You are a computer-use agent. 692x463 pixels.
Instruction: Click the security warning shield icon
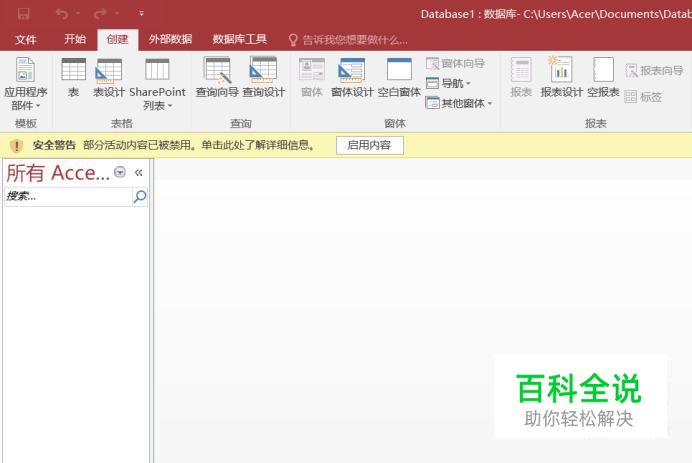[x=16, y=145]
